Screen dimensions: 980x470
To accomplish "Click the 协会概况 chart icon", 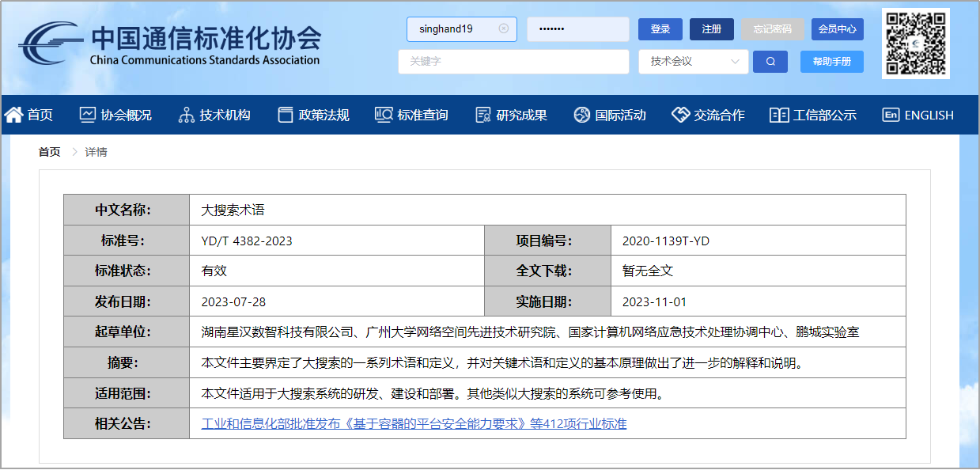I will tap(88, 115).
